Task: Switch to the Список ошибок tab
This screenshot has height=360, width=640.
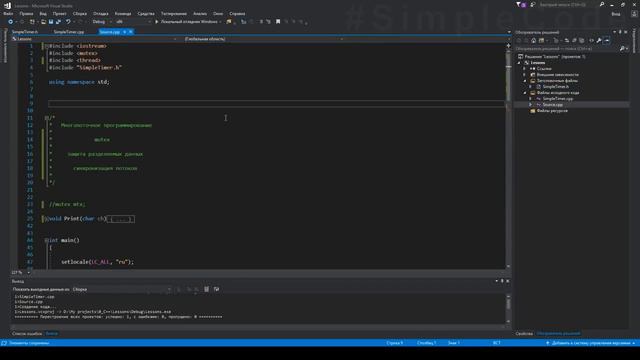Action: [27, 333]
